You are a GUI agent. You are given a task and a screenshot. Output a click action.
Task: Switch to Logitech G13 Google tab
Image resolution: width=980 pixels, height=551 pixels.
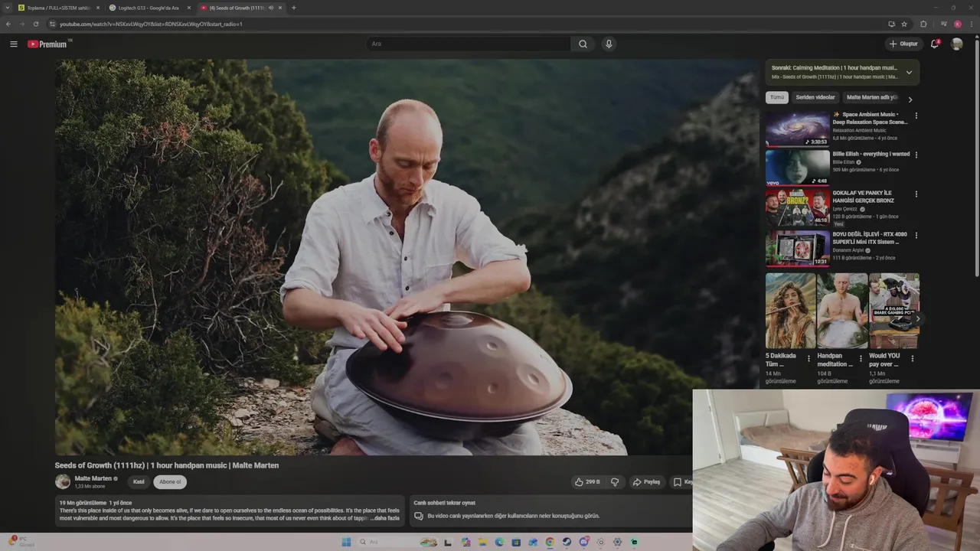[149, 8]
